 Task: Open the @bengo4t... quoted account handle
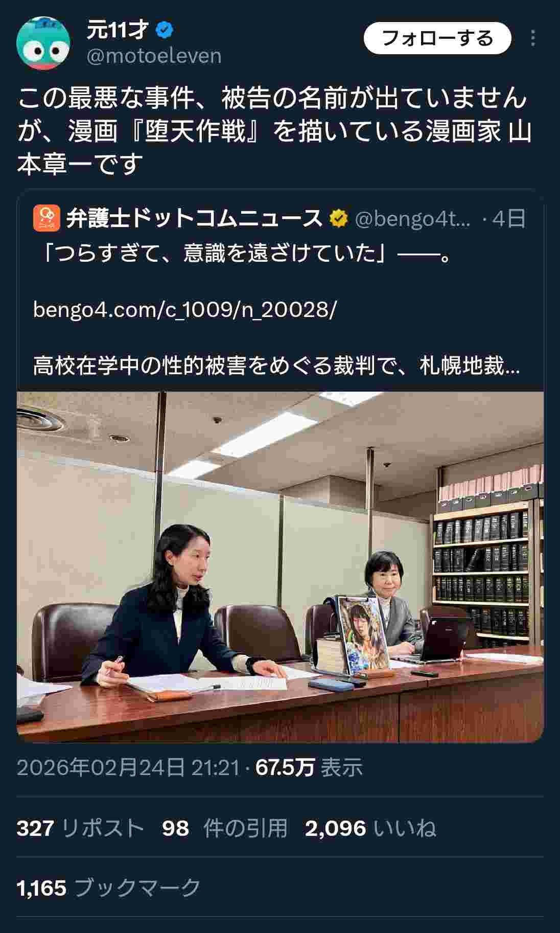point(412,219)
